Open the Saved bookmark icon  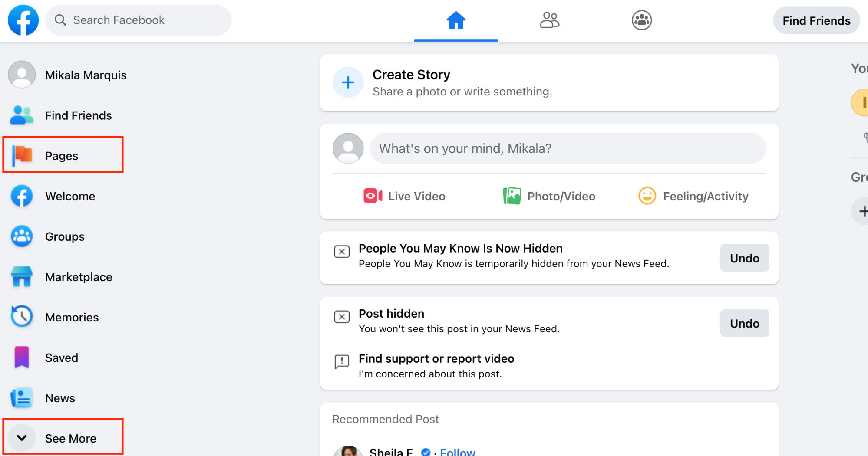pyautogui.click(x=22, y=357)
